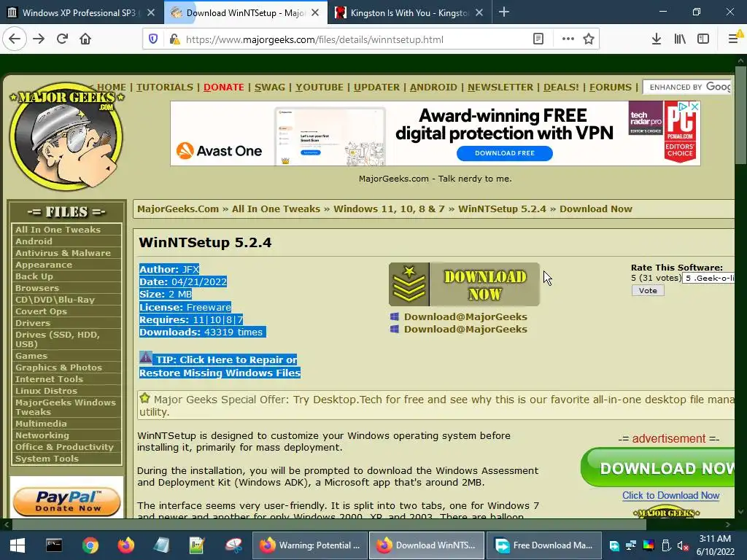Click Avast DOWNLOAD FREE button
This screenshot has height=560, width=747.
coord(505,153)
